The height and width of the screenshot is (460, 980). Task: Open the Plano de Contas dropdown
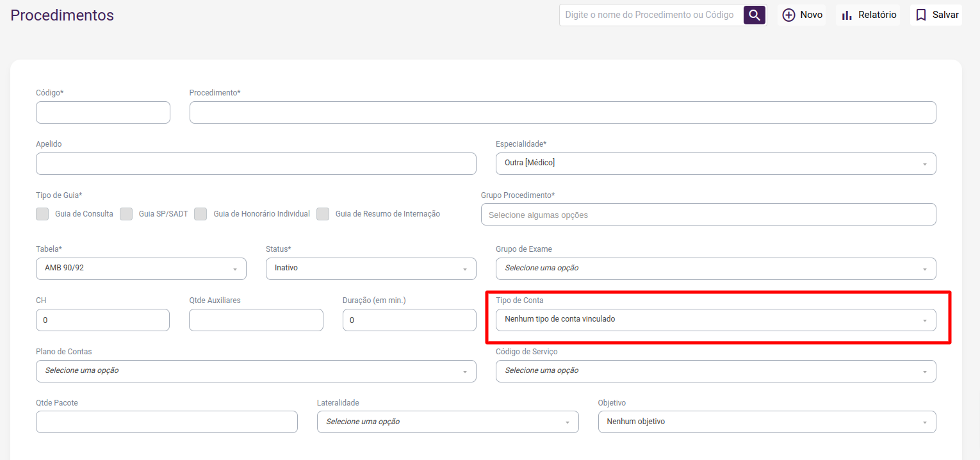coord(256,371)
